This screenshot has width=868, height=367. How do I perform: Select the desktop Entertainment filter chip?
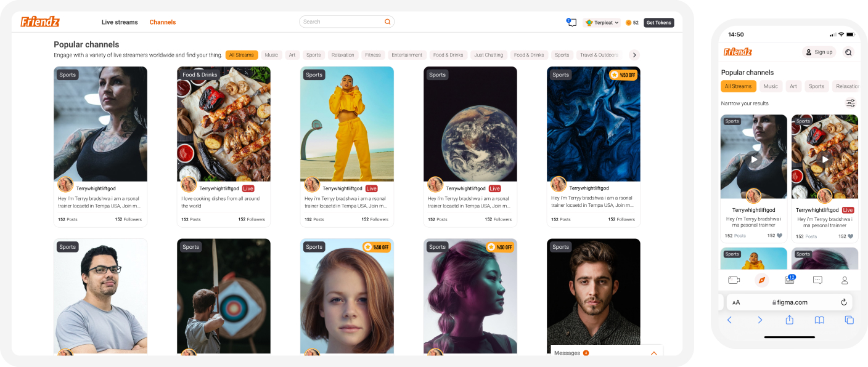(407, 55)
